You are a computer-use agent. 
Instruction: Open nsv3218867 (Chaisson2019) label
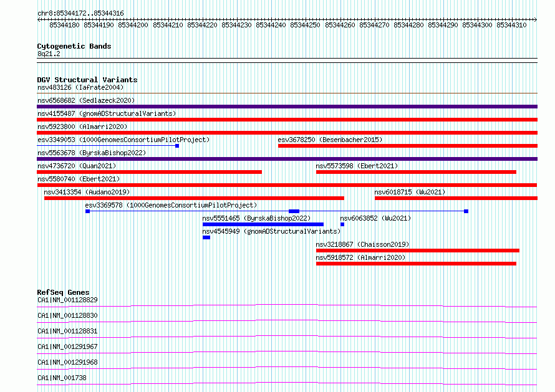coord(362,244)
